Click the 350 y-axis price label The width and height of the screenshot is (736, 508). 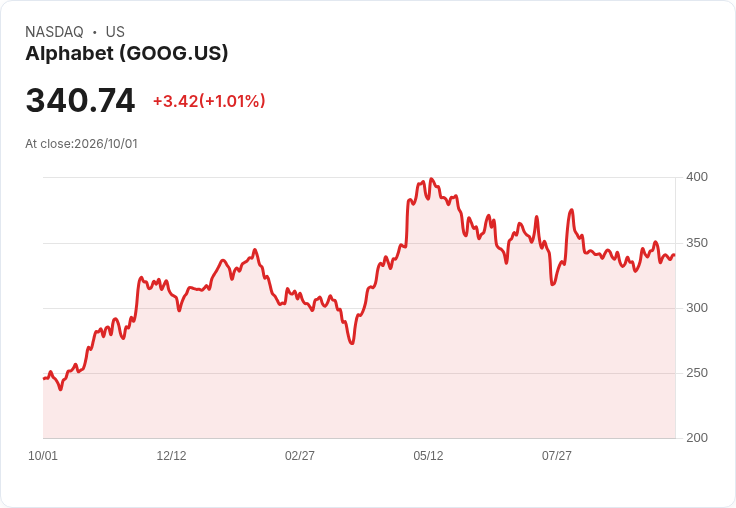697,243
